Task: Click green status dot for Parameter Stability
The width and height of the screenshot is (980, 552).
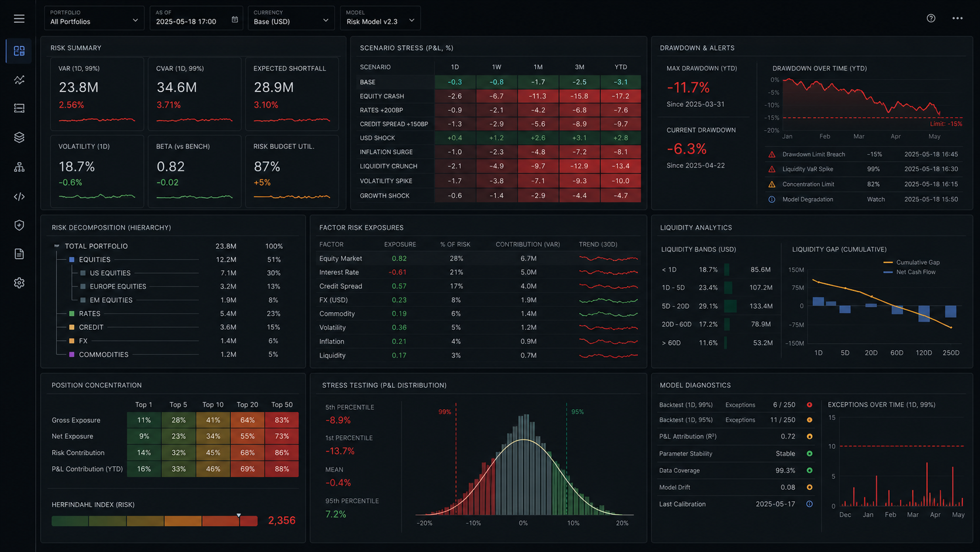Action: (809, 453)
